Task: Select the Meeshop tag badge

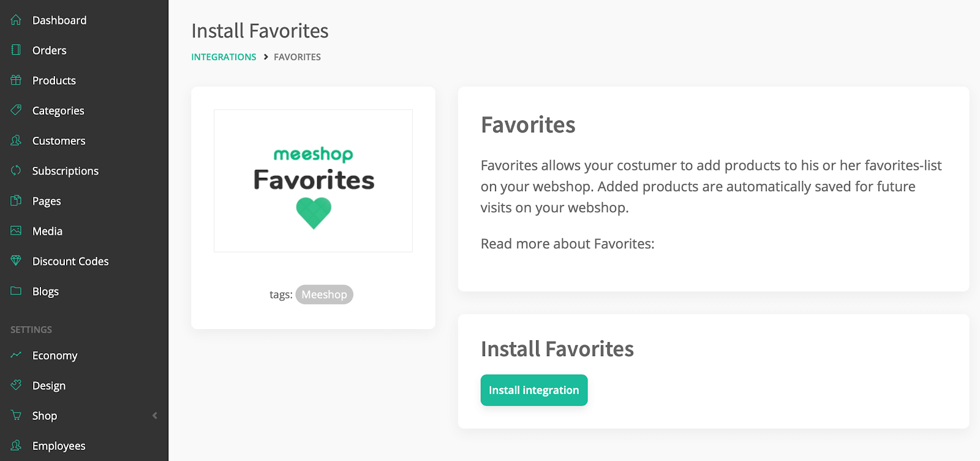Action: (324, 294)
